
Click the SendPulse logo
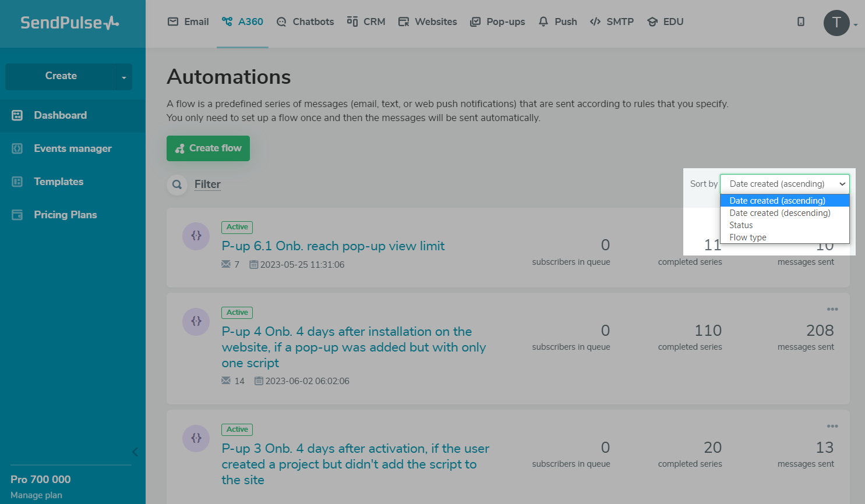point(70,23)
